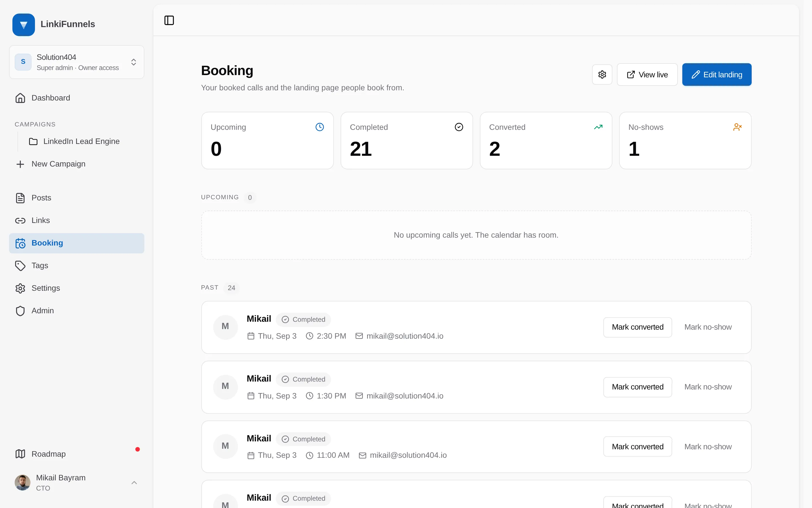Click the M avatar for 2:30 PM call

point(226,327)
